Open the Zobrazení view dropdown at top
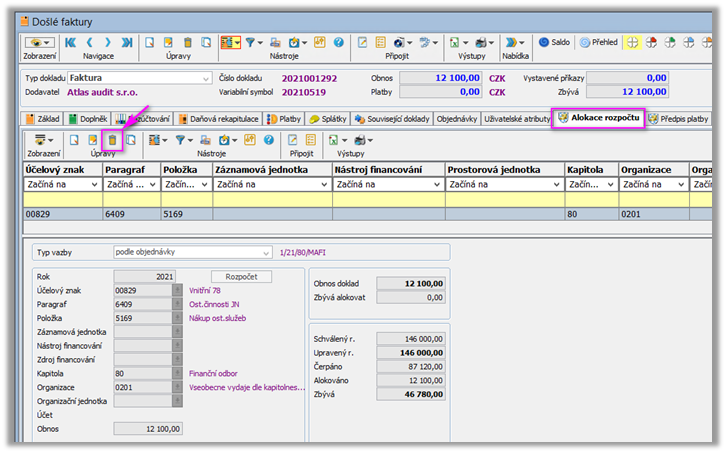The width and height of the screenshot is (726, 453). (x=40, y=43)
